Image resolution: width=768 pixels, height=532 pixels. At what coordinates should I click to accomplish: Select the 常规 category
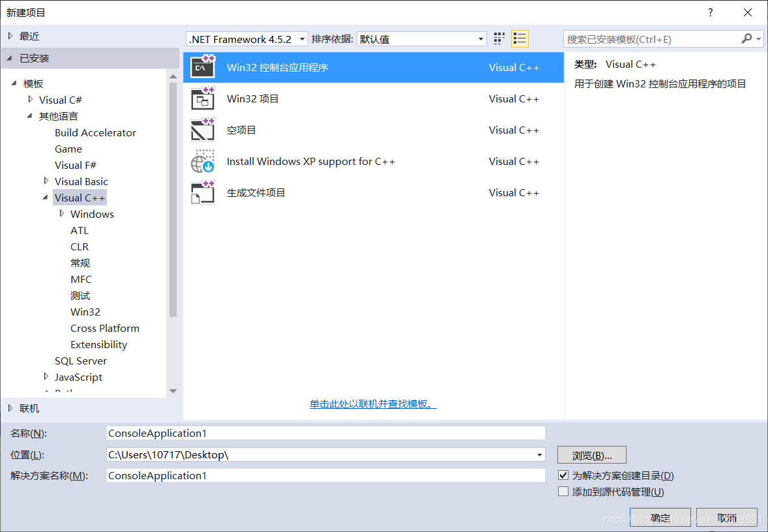tap(80, 263)
